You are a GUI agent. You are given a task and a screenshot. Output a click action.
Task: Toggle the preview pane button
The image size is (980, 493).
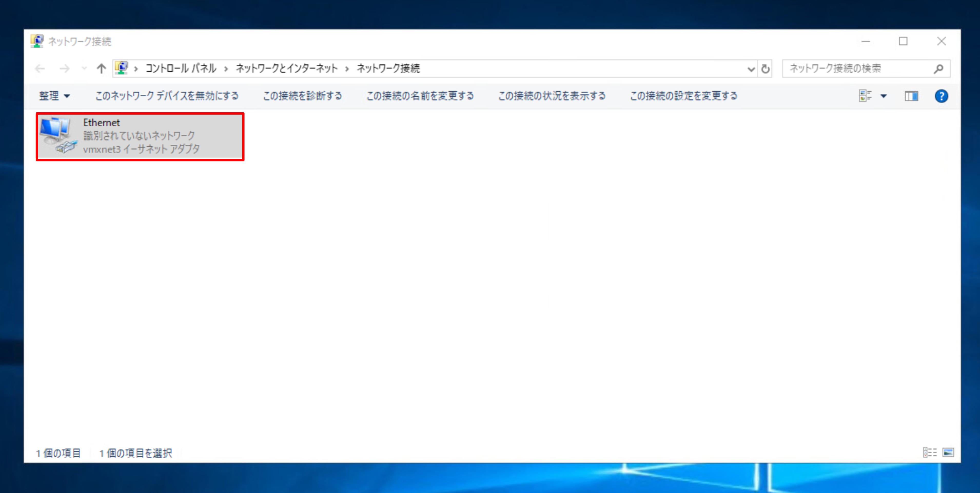pyautogui.click(x=911, y=96)
